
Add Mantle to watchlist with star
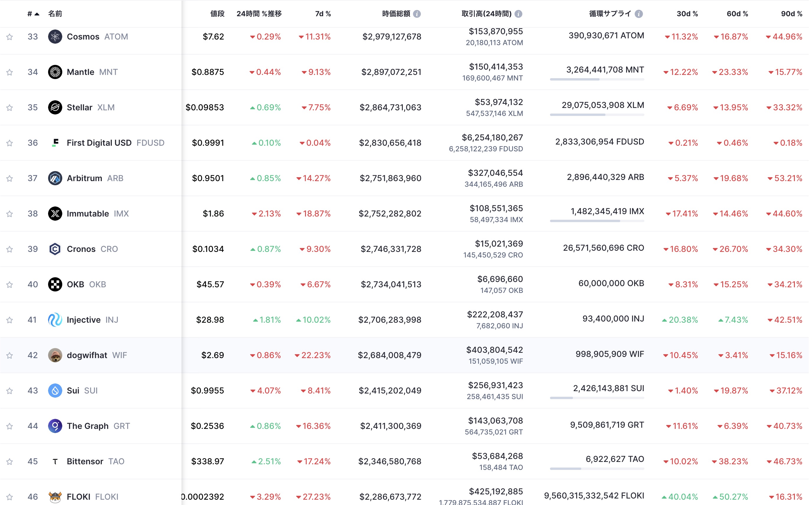[x=10, y=72]
